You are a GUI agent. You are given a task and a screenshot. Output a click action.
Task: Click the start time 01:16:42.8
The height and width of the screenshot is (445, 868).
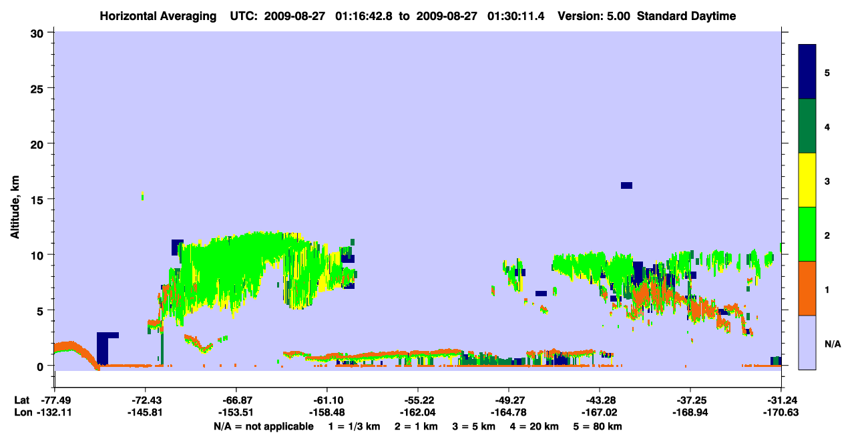point(365,16)
